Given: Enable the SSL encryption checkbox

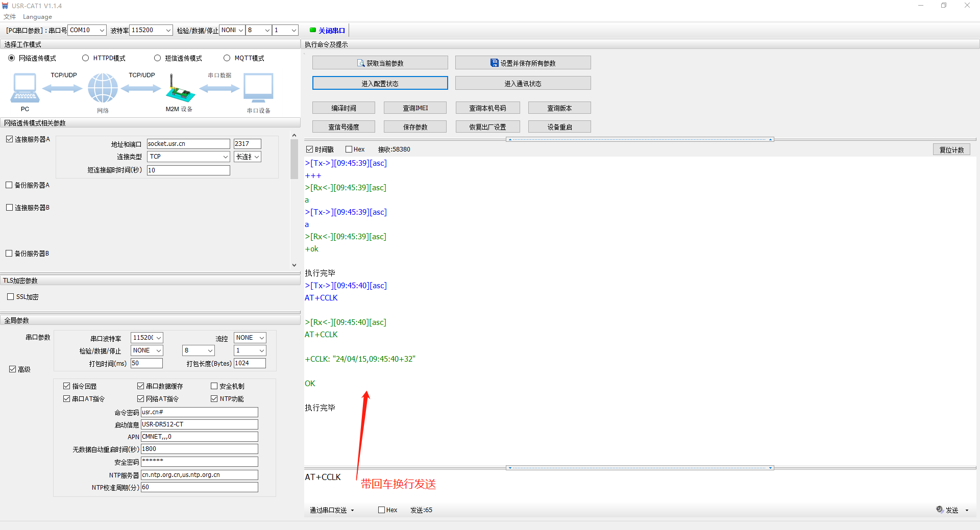Looking at the screenshot, I should pyautogui.click(x=11, y=297).
